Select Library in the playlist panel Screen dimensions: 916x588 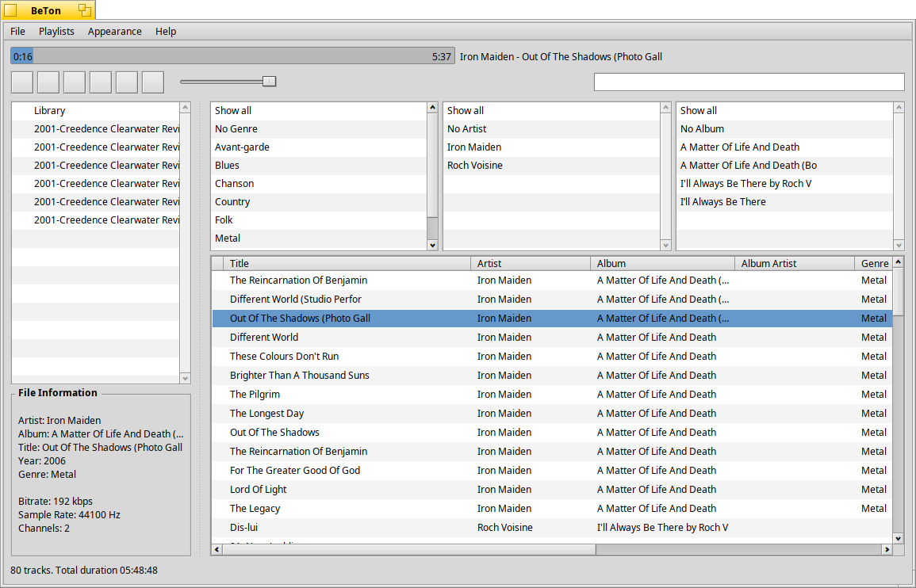[x=49, y=111]
